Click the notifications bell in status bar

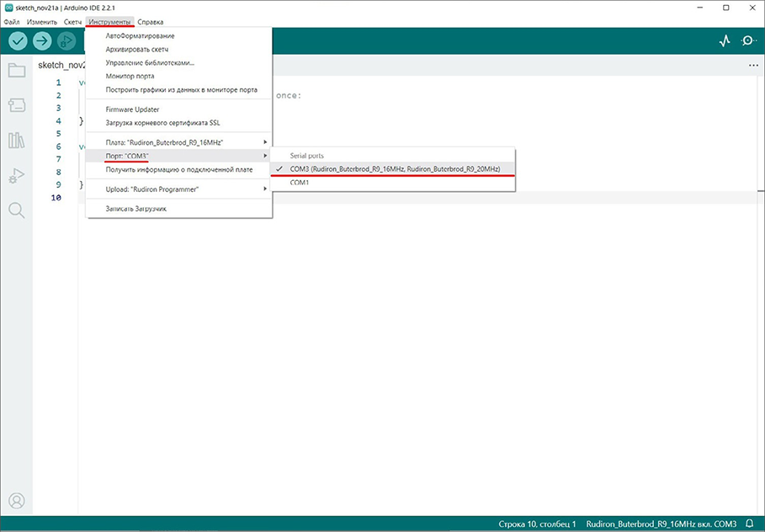coord(750,524)
